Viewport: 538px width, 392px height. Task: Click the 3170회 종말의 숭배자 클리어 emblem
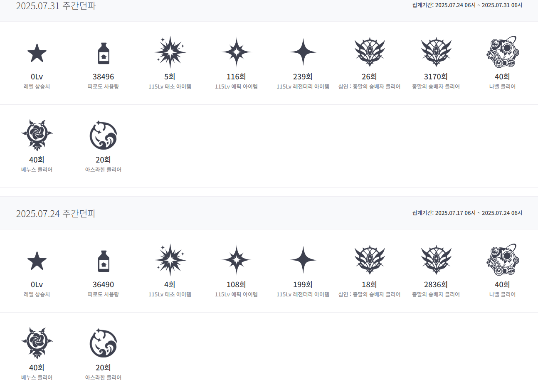click(436, 52)
